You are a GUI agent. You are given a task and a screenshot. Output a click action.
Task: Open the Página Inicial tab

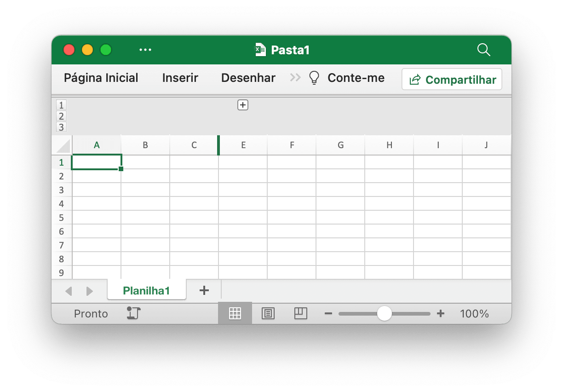tap(101, 78)
